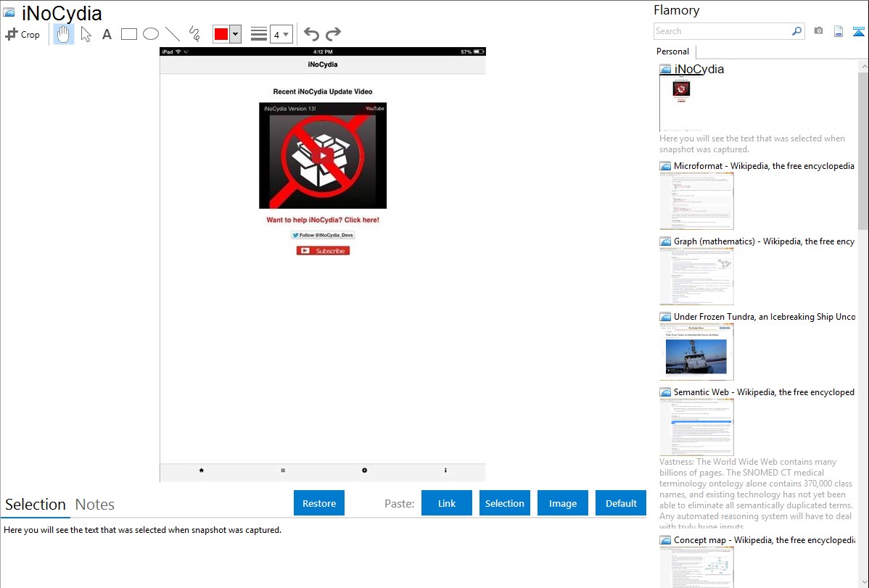The image size is (869, 588).
Task: Click the 'Vastness: The World Wide Web' description text
Action: click(756, 494)
